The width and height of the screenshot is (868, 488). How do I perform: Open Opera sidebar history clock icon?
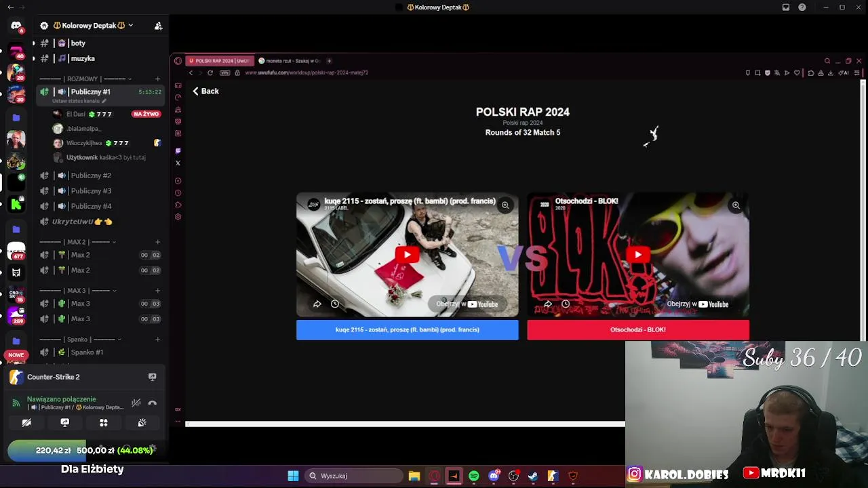coord(178,192)
